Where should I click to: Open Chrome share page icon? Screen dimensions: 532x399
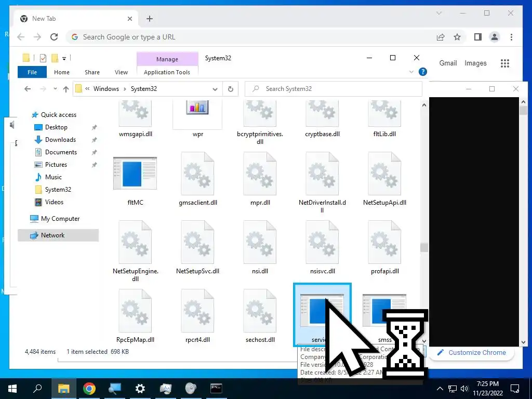click(441, 37)
